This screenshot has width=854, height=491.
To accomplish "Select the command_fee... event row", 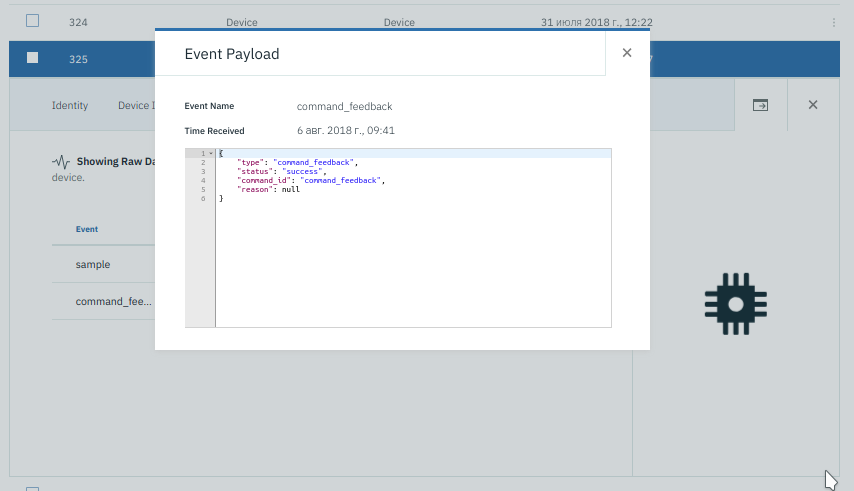I will click(103, 301).
